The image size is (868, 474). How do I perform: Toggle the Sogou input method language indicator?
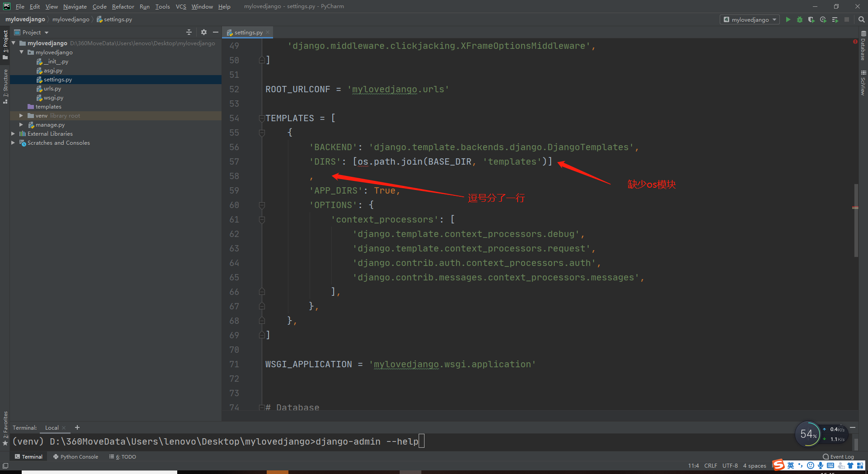790,465
